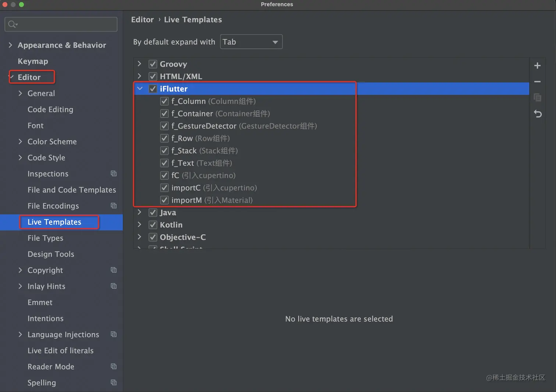Open the File Types settings page
Image resolution: width=556 pixels, height=392 pixels.
tap(45, 238)
